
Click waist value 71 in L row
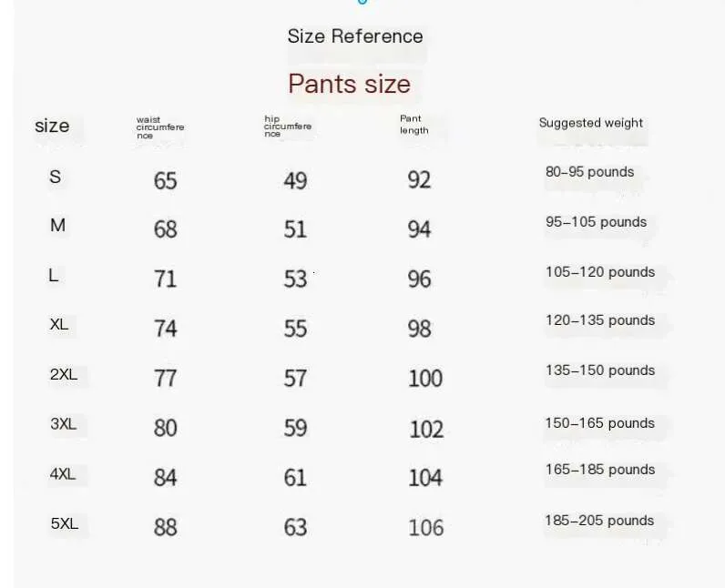click(x=165, y=278)
